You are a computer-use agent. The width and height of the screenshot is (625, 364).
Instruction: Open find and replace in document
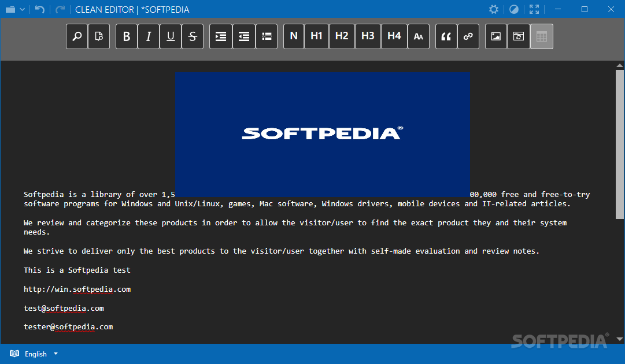99,36
